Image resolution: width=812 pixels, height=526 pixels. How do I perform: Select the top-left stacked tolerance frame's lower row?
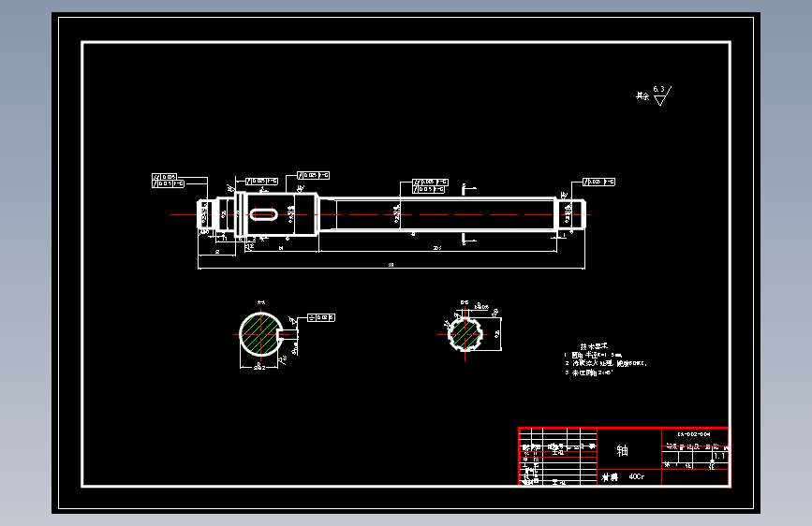click(168, 183)
